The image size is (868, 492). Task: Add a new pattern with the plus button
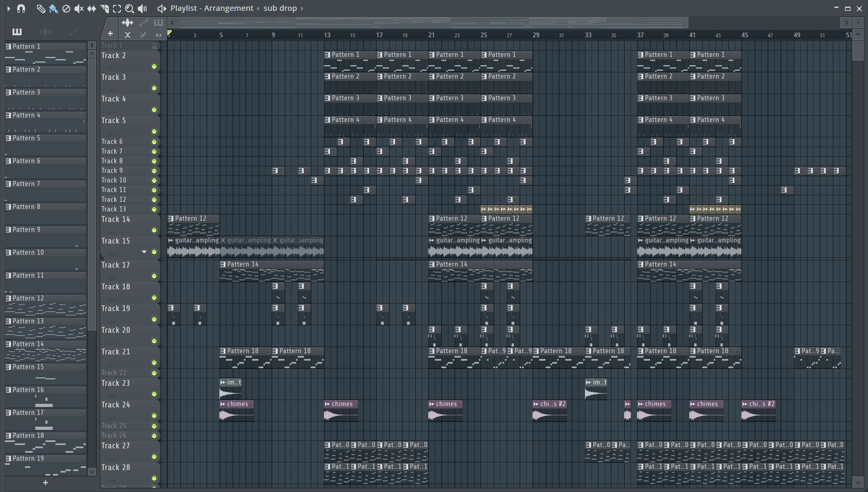point(45,483)
